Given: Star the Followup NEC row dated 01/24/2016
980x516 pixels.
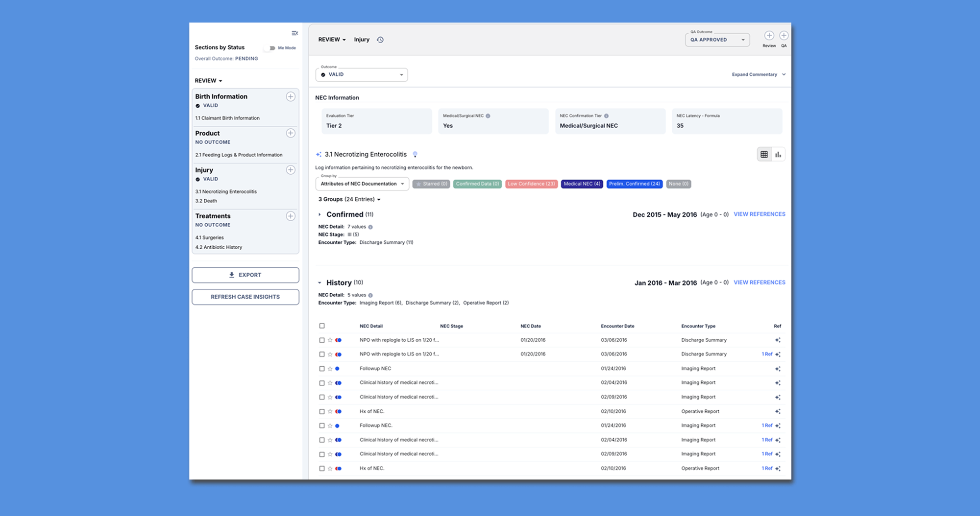Looking at the screenshot, I should (x=330, y=369).
